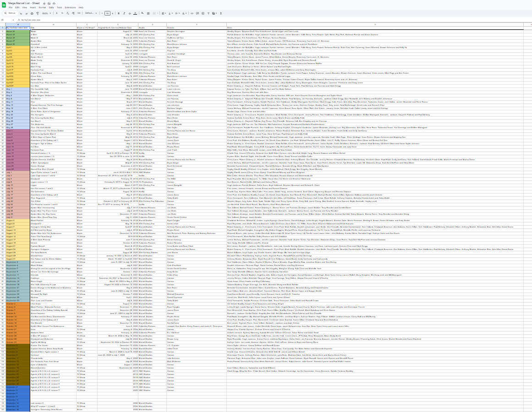532x412 pixels.
Task: Open the borders tool
Action: [148, 13]
